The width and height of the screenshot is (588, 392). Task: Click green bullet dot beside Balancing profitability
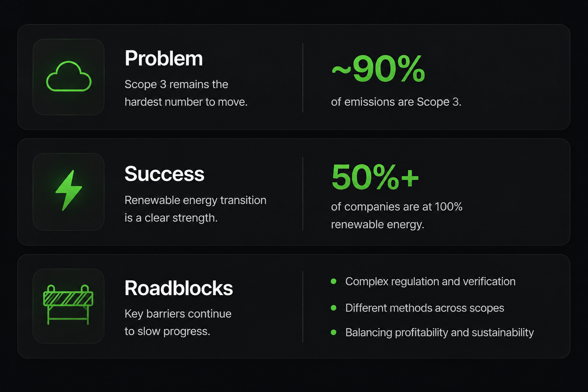click(334, 332)
